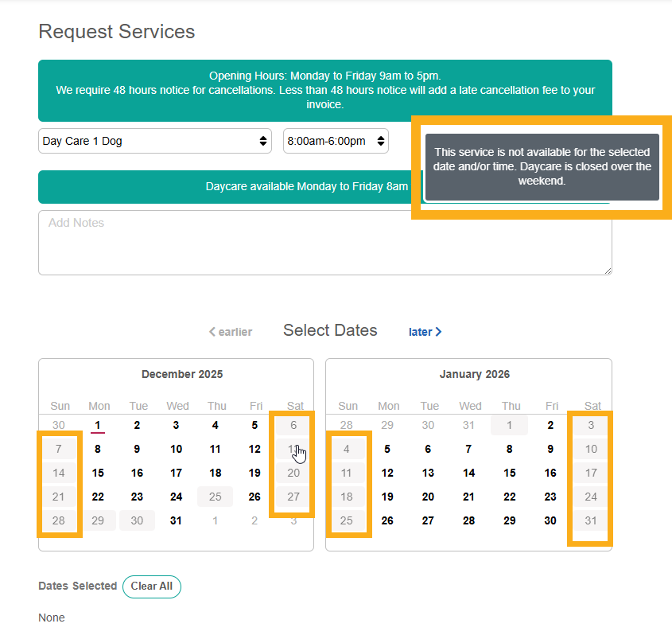
Task: Click the stepper arrows on the service selector
Action: pyautogui.click(x=262, y=140)
